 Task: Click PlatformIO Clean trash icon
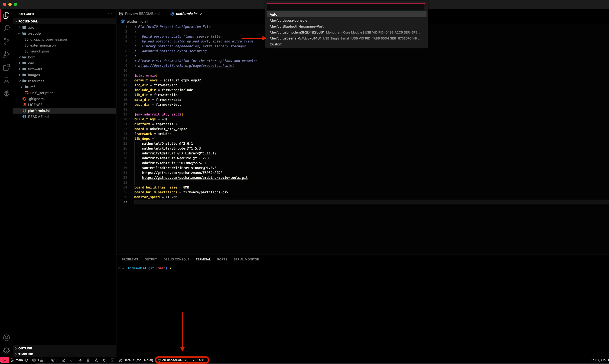(88, 360)
